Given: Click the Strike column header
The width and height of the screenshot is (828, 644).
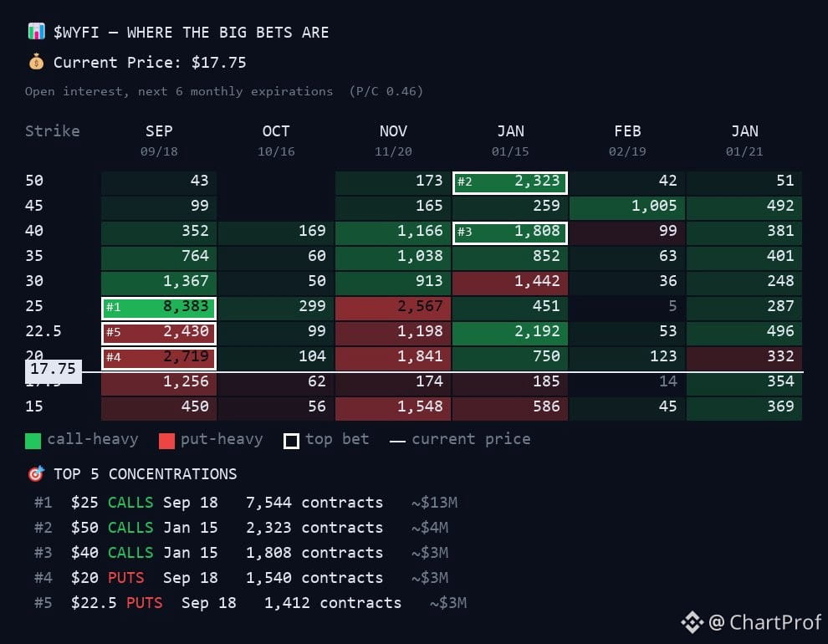Looking at the screenshot, I should coord(53,131).
